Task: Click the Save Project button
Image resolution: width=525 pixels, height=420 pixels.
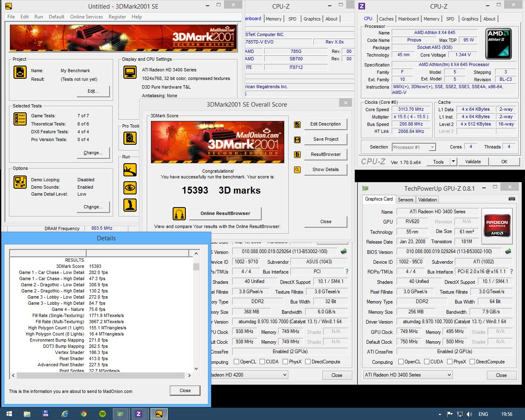Action: pos(326,139)
